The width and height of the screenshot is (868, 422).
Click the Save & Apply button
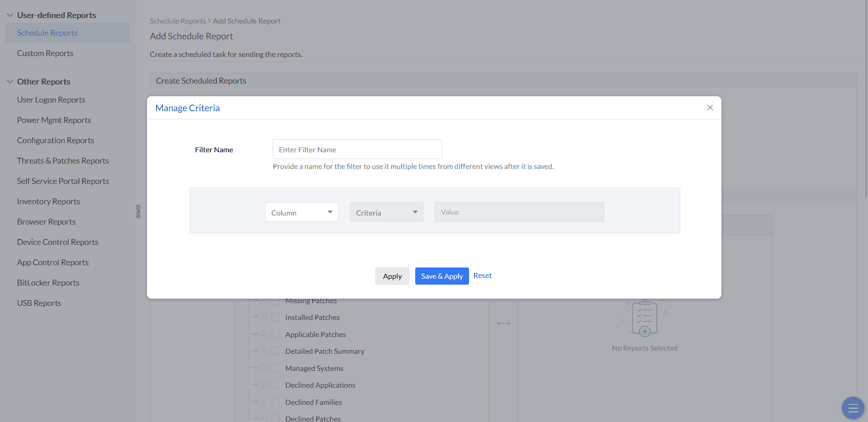[441, 276]
